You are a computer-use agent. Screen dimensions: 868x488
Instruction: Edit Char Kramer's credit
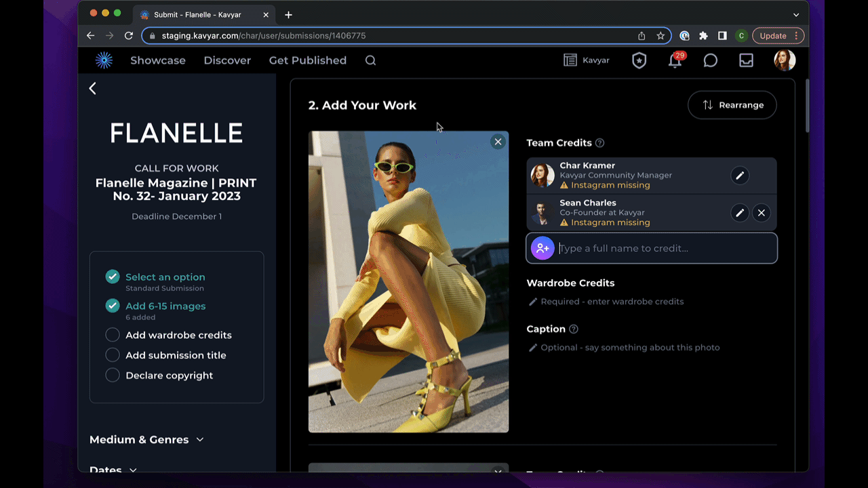pyautogui.click(x=740, y=176)
